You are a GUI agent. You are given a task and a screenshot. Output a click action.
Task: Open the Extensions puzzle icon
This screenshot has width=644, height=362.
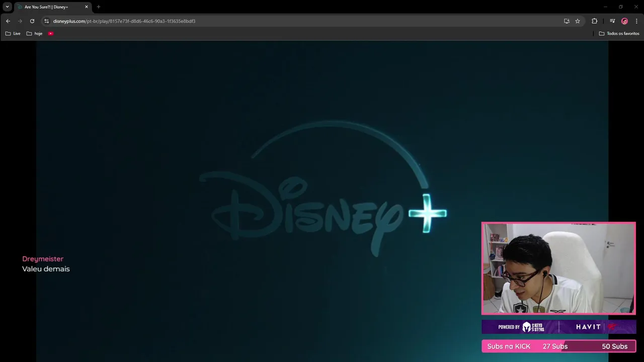tap(594, 21)
